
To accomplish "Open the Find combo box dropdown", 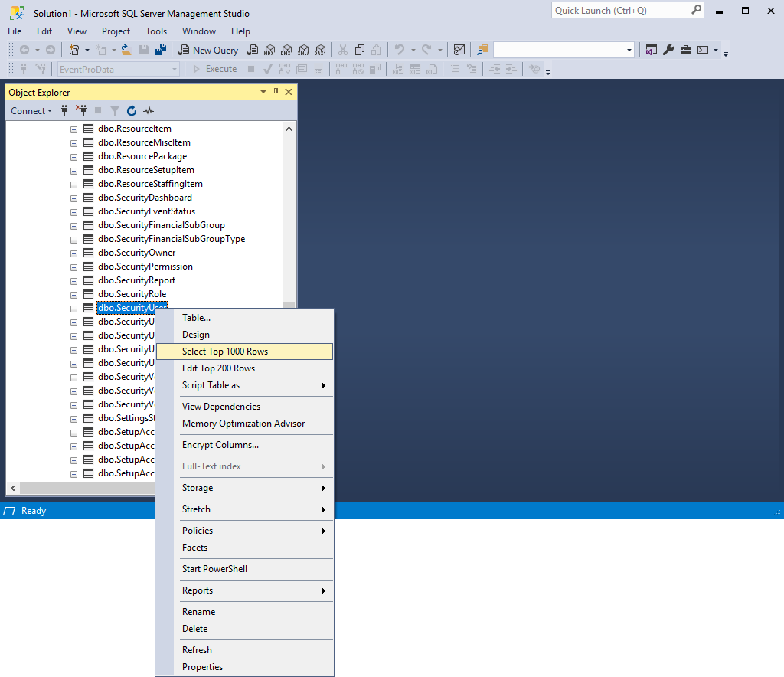I will pos(629,50).
